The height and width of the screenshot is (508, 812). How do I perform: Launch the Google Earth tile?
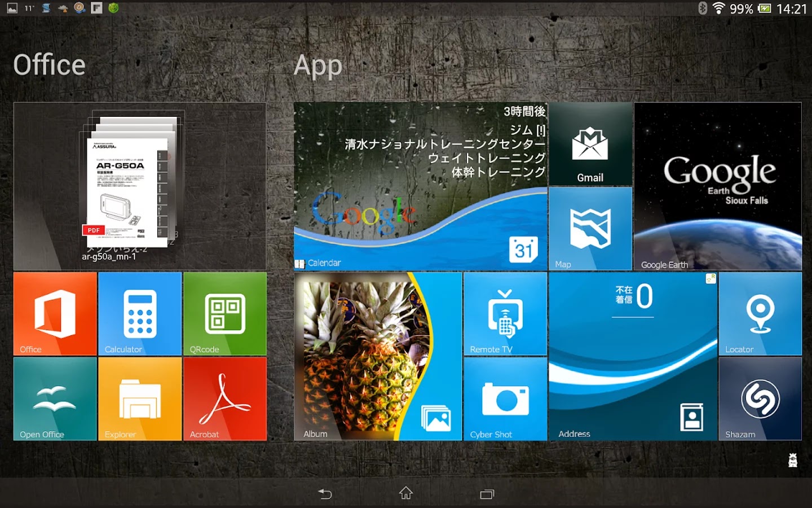[718, 186]
